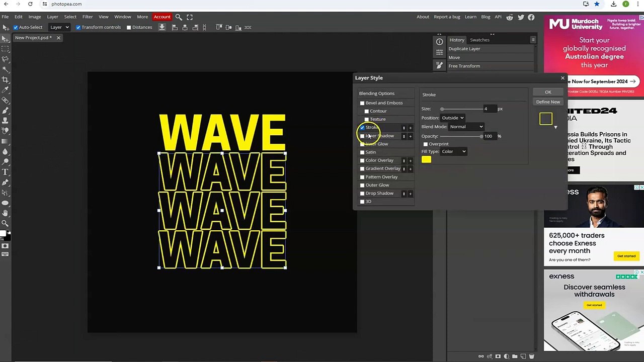Toggle Quick Mask mode icon

(x=5, y=246)
